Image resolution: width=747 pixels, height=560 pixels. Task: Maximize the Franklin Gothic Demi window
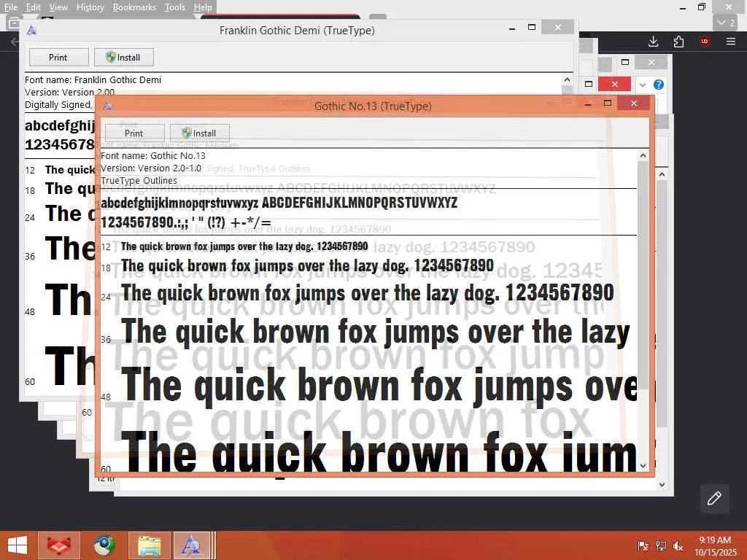[x=532, y=27]
